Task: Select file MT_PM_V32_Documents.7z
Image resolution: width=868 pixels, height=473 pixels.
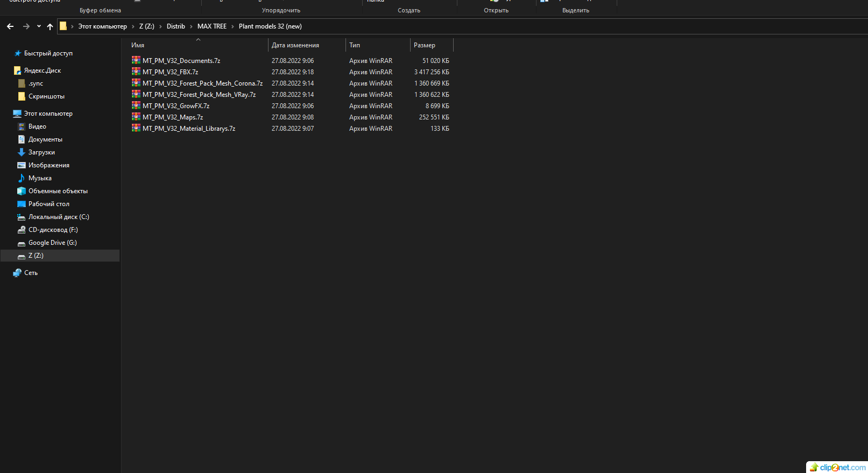Action: click(x=181, y=61)
